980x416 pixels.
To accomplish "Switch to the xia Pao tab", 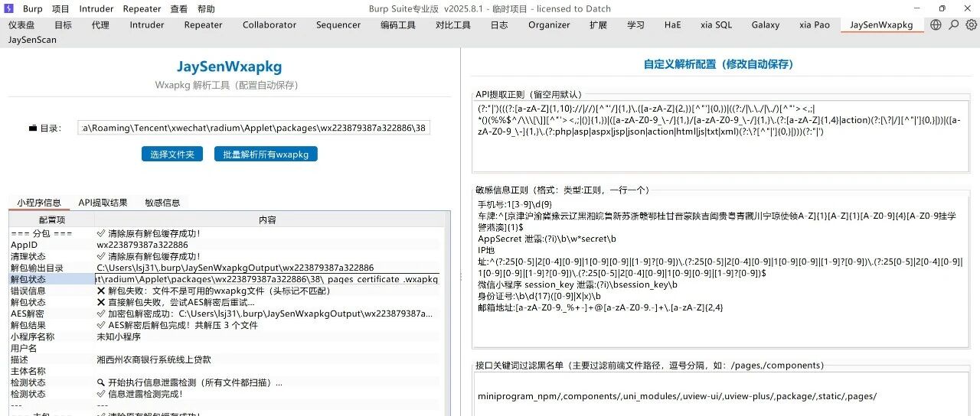I will click(x=815, y=24).
